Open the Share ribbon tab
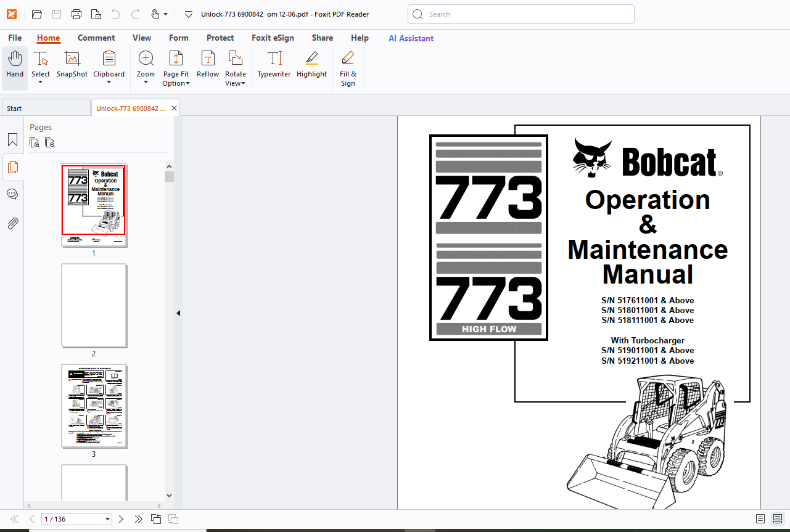 point(323,38)
